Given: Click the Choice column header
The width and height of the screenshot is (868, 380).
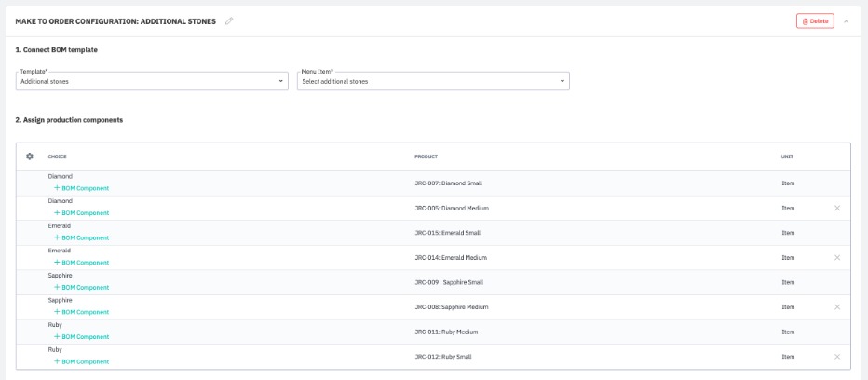Looking at the screenshot, I should [58, 156].
